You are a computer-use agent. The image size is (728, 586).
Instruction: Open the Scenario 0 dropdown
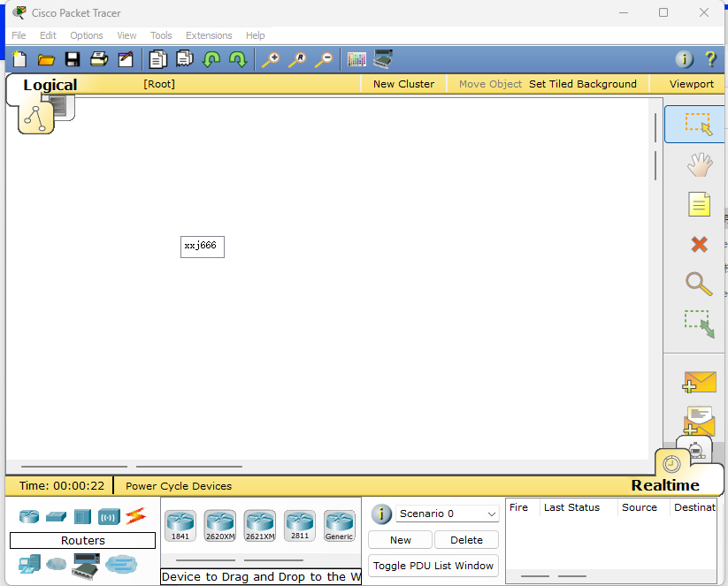(x=447, y=514)
